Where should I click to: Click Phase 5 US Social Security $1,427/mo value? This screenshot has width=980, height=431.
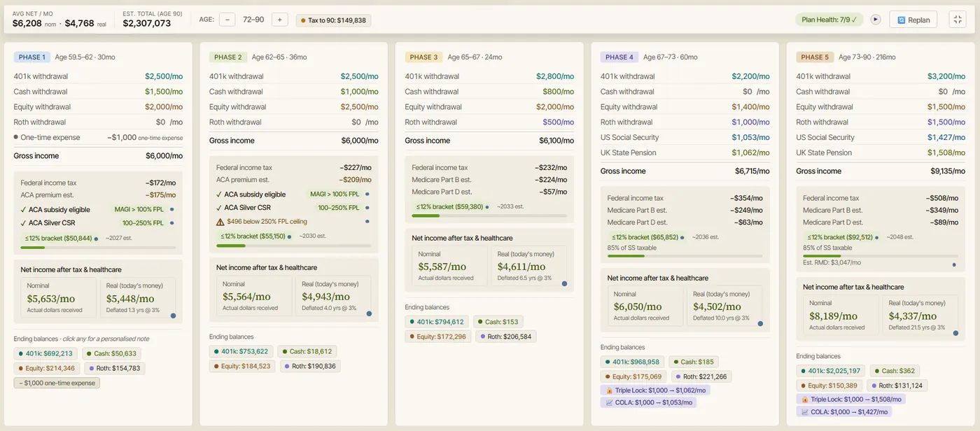(946, 137)
